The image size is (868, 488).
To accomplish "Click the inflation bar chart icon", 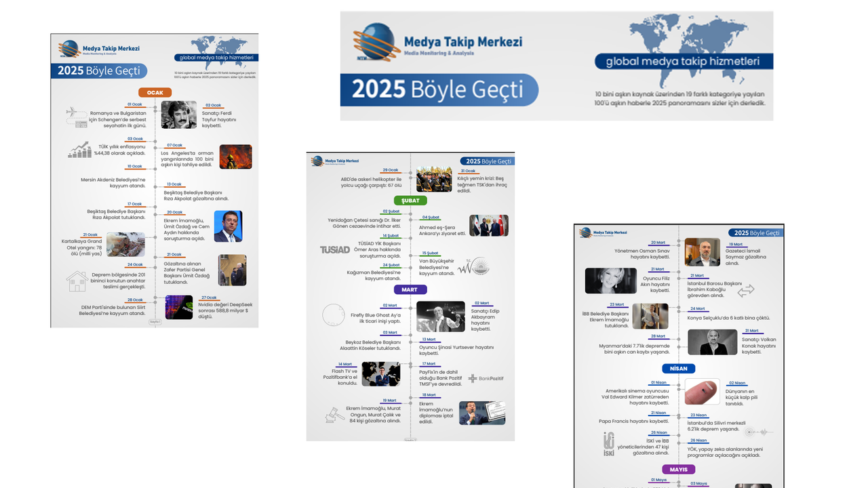I will [79, 150].
